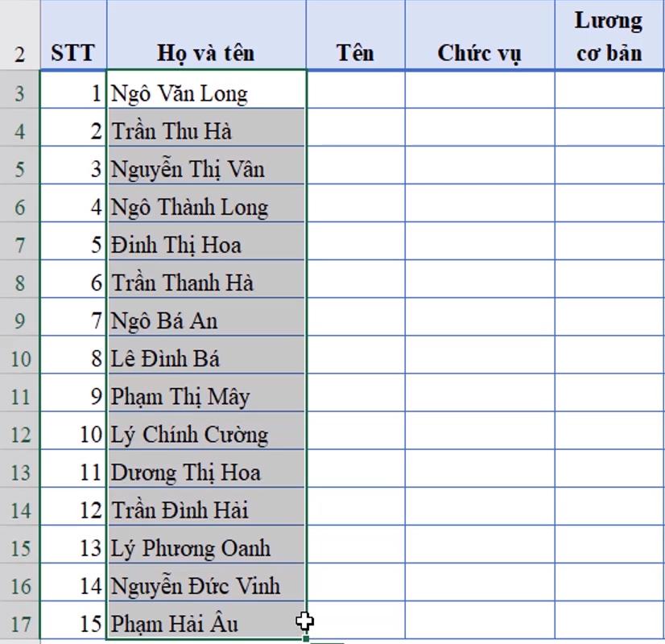The width and height of the screenshot is (665, 644).
Task: Select empty Chức vụ cell in row 8
Action: (x=479, y=283)
